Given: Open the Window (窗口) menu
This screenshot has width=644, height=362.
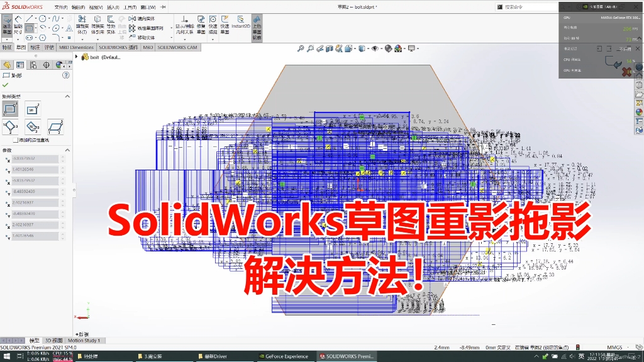Looking at the screenshot, I should [x=148, y=7].
